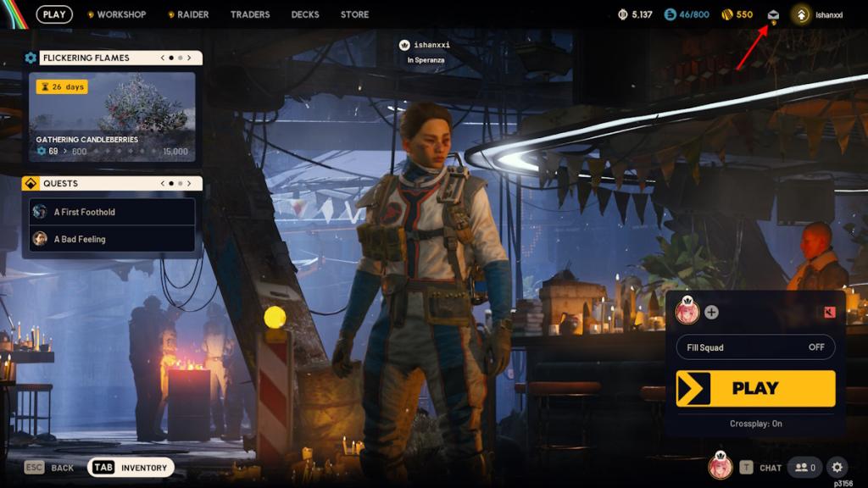The width and height of the screenshot is (868, 488).
Task: Toggle the Crossplay: On setting
Action: point(755,424)
